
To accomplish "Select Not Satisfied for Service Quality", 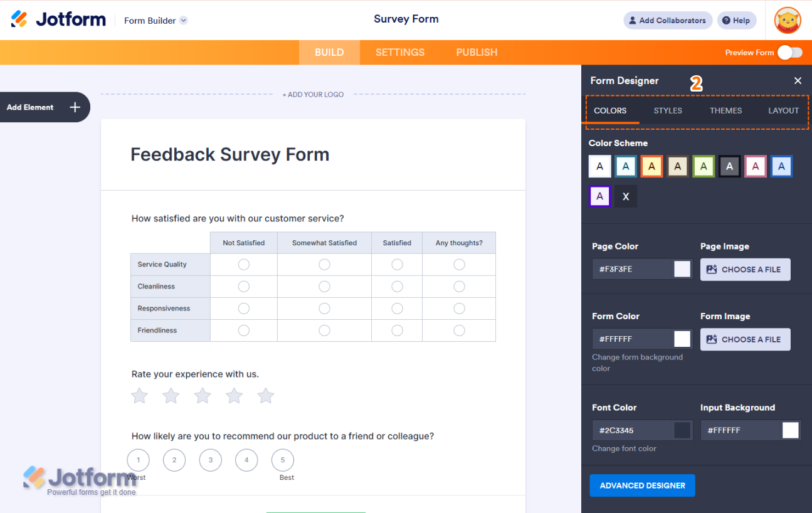I will pyautogui.click(x=244, y=265).
